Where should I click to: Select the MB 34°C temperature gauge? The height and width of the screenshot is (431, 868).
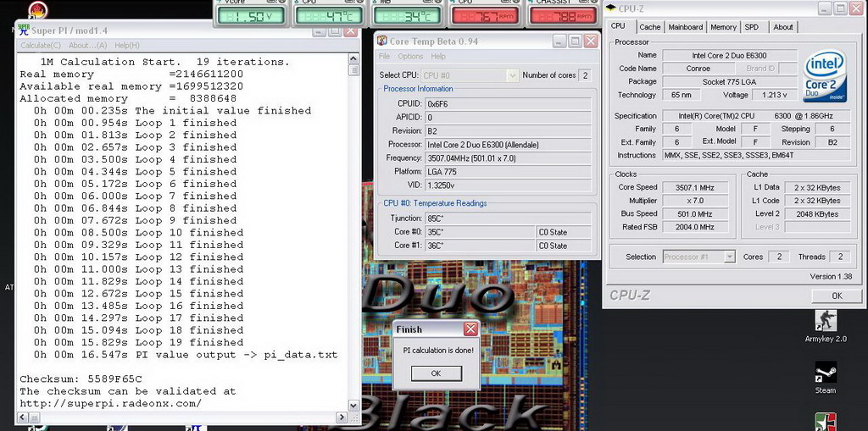point(407,14)
